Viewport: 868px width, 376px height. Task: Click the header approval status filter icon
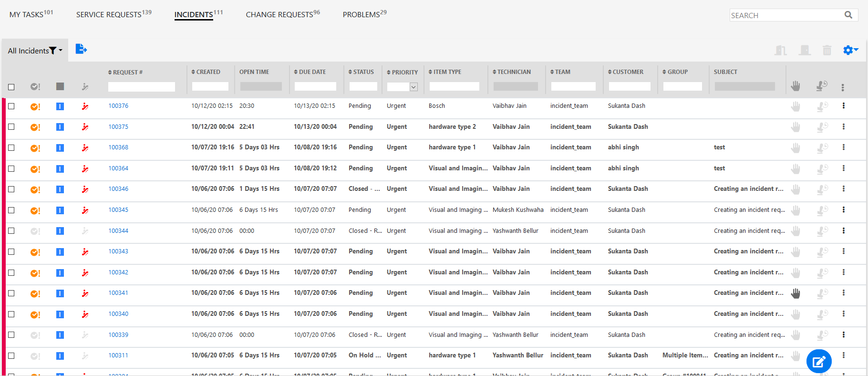(35, 86)
